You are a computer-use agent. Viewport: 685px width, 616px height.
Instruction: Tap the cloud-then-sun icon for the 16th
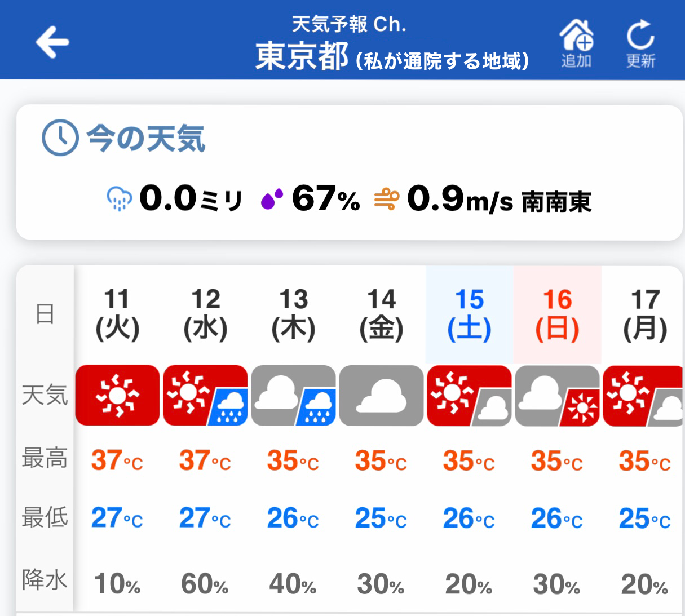tap(557, 395)
